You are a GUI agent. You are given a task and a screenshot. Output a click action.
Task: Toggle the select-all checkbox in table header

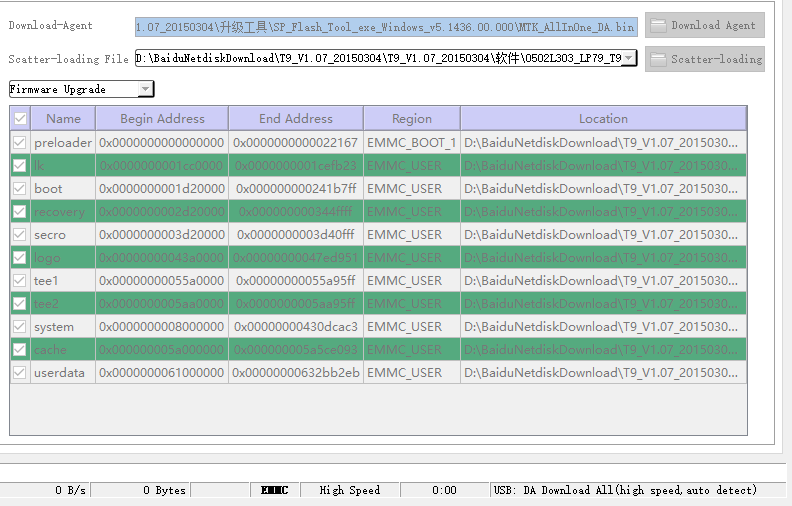point(20,119)
